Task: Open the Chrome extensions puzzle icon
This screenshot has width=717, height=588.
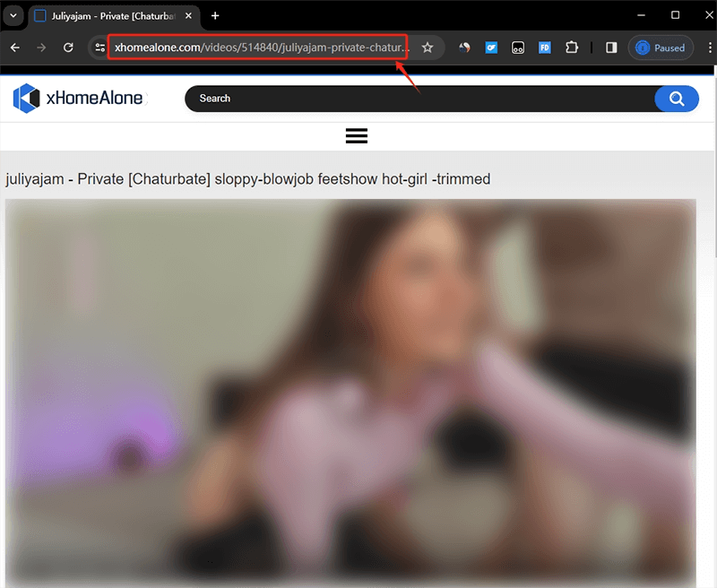Action: tap(572, 48)
